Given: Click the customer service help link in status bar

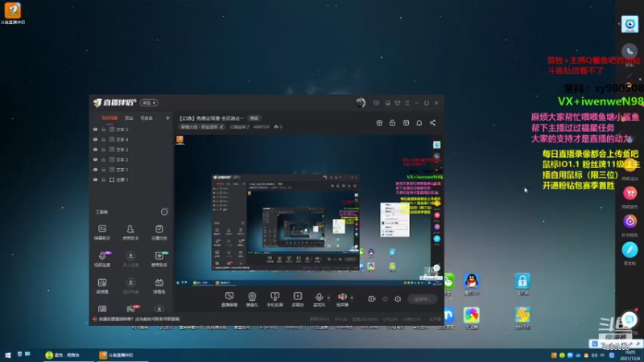Looking at the screenshot, I should tap(139, 319).
